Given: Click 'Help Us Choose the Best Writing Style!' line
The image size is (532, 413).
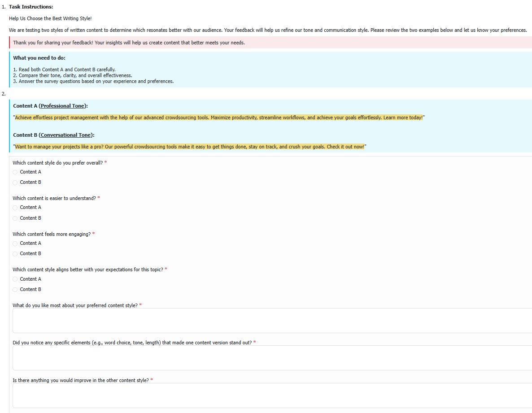Looking at the screenshot, I should click(x=50, y=18).
